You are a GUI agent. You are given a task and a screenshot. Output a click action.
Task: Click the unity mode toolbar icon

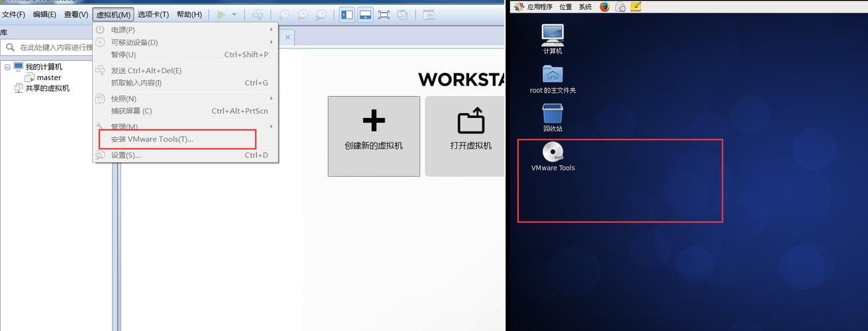(x=403, y=15)
